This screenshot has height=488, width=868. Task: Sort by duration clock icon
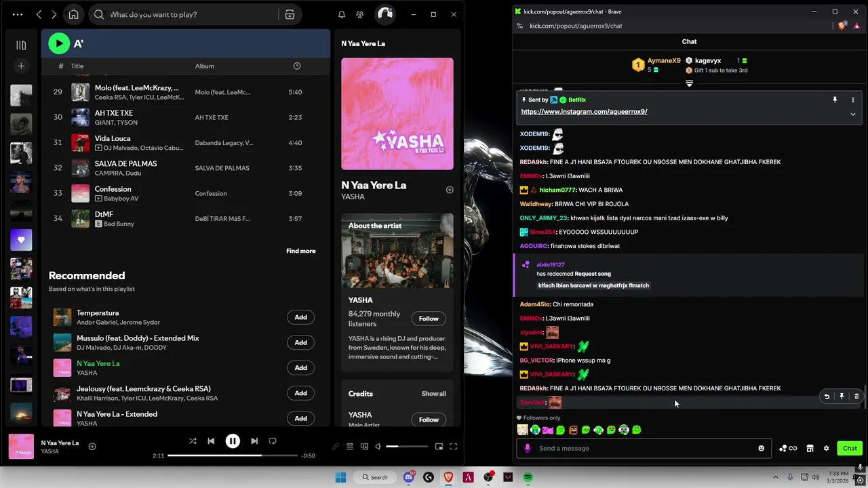click(296, 66)
